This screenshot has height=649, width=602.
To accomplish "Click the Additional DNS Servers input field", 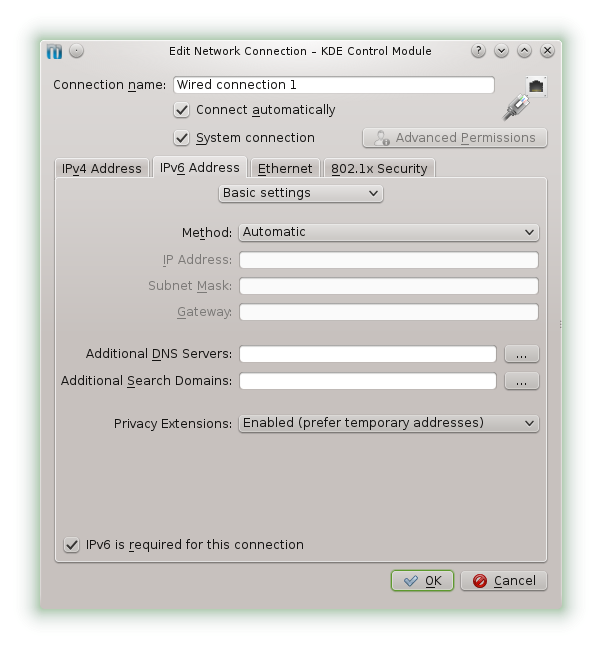I will 368,354.
